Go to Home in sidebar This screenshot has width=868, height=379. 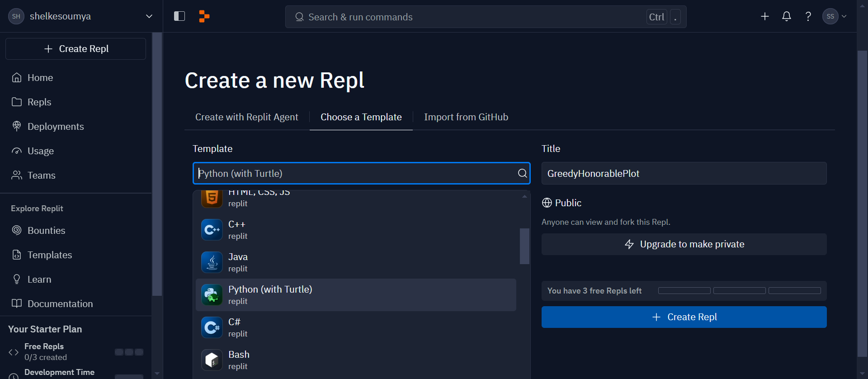pyautogui.click(x=76, y=78)
